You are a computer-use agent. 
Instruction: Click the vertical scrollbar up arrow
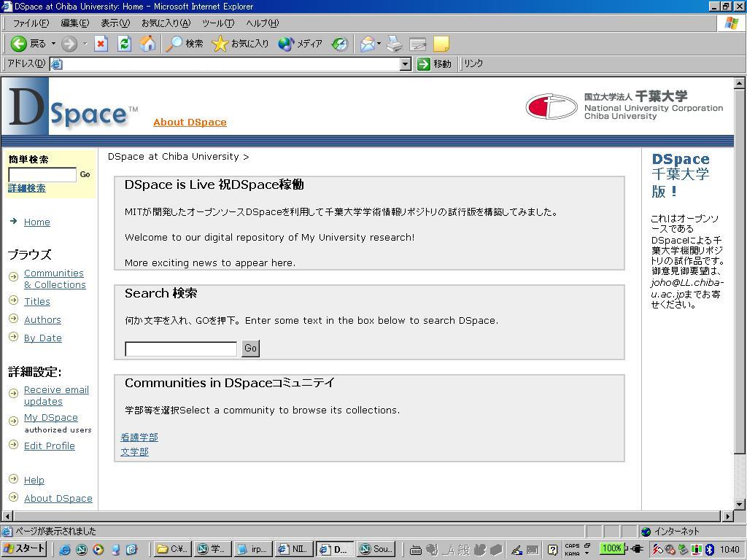[740, 83]
